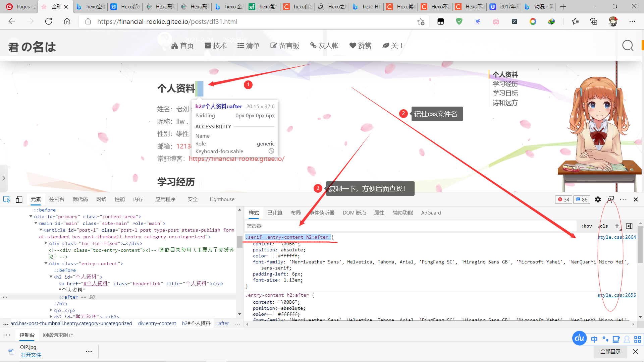The height and width of the screenshot is (362, 644).
Task: Click the 全部显示 downloads button
Action: (x=610, y=351)
